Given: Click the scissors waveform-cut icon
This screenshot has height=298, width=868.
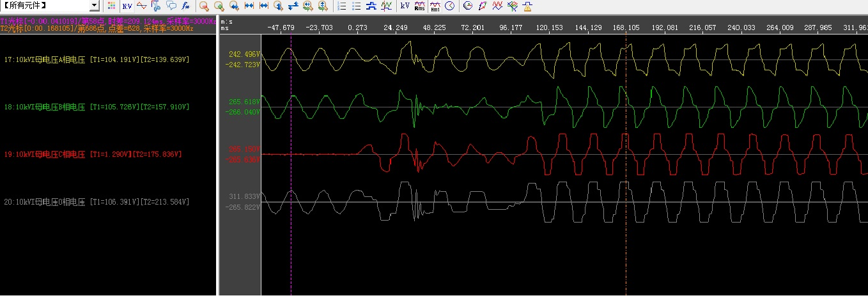Looking at the screenshot, I should [155, 6].
